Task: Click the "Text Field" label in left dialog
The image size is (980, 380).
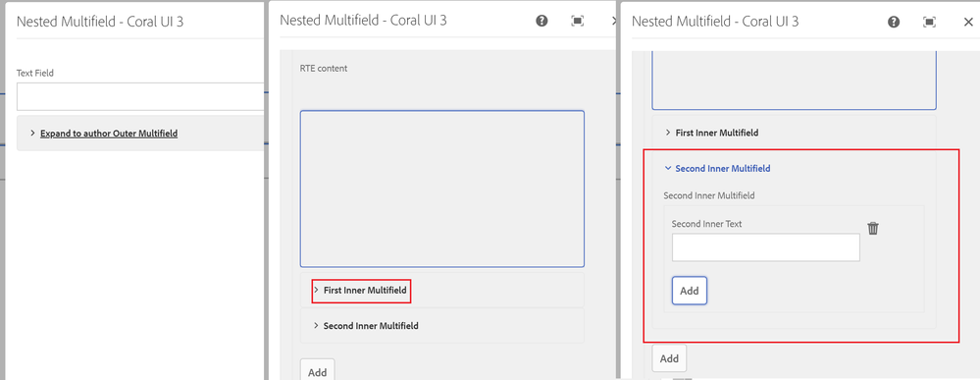Action: [x=35, y=73]
